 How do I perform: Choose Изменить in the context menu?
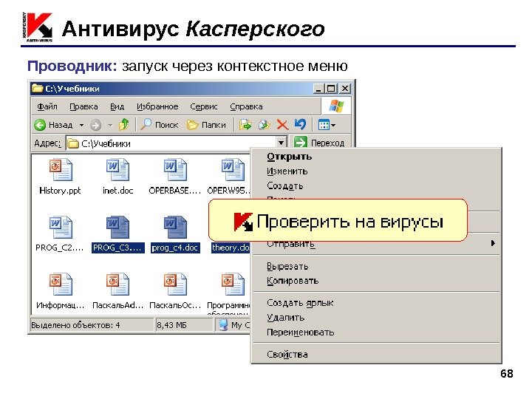[287, 171]
